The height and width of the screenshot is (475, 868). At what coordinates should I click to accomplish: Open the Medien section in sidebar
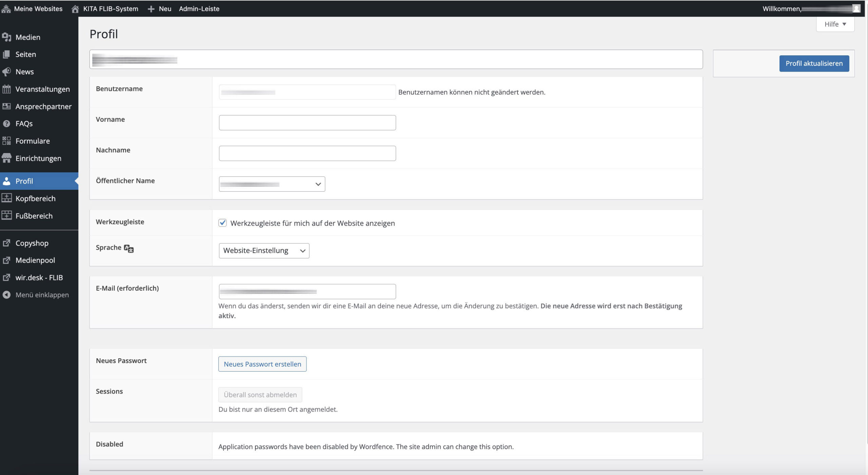(6, 37)
